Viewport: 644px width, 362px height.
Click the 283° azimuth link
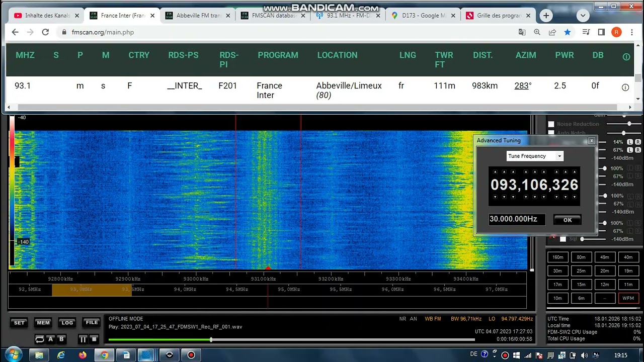pyautogui.click(x=523, y=86)
